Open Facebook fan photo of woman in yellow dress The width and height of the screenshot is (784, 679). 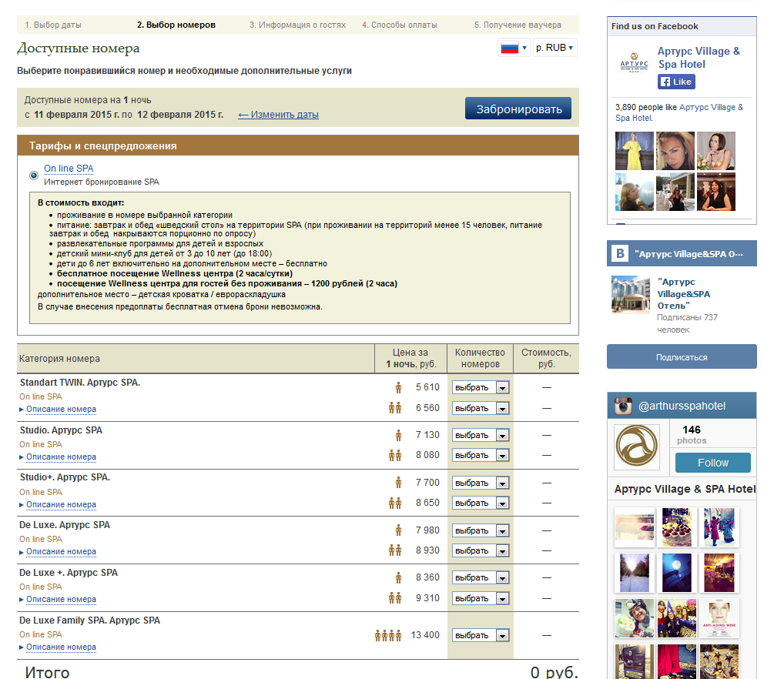click(x=634, y=151)
